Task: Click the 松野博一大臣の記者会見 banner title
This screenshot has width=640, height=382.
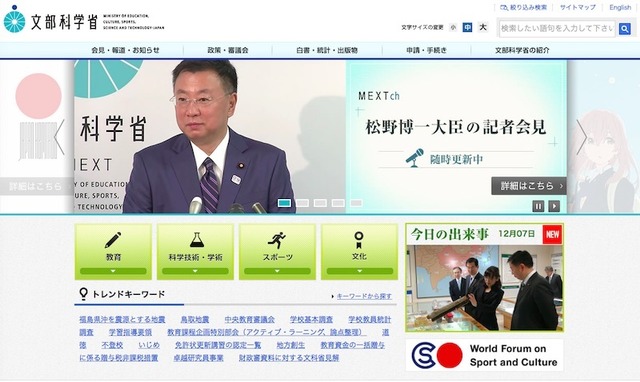Action: tap(455, 127)
